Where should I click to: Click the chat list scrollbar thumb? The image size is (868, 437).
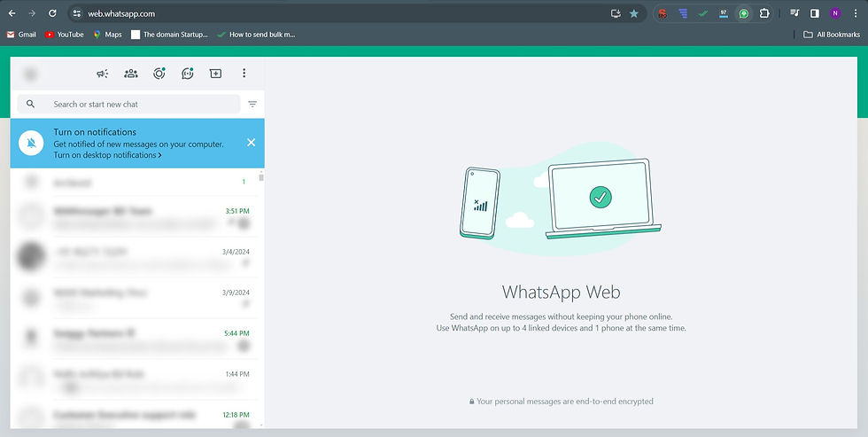click(261, 177)
